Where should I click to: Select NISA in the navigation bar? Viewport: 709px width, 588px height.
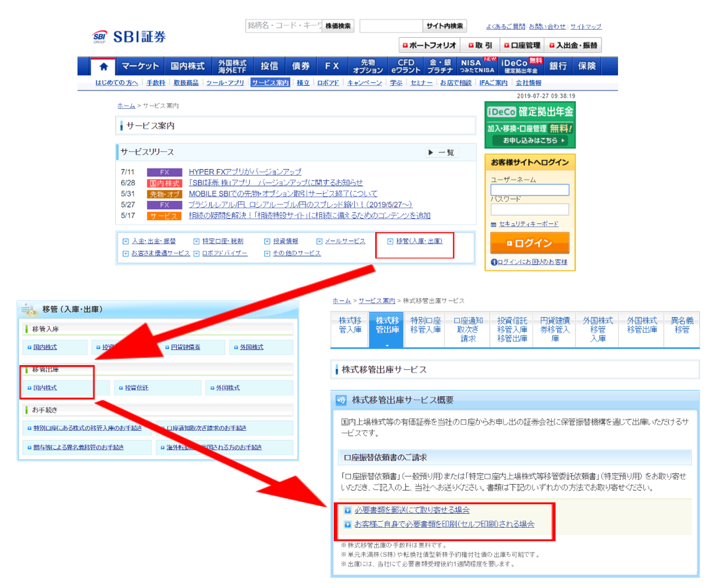(477, 66)
